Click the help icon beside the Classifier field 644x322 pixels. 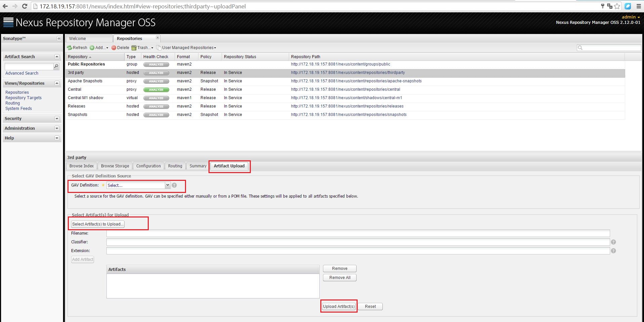613,242
